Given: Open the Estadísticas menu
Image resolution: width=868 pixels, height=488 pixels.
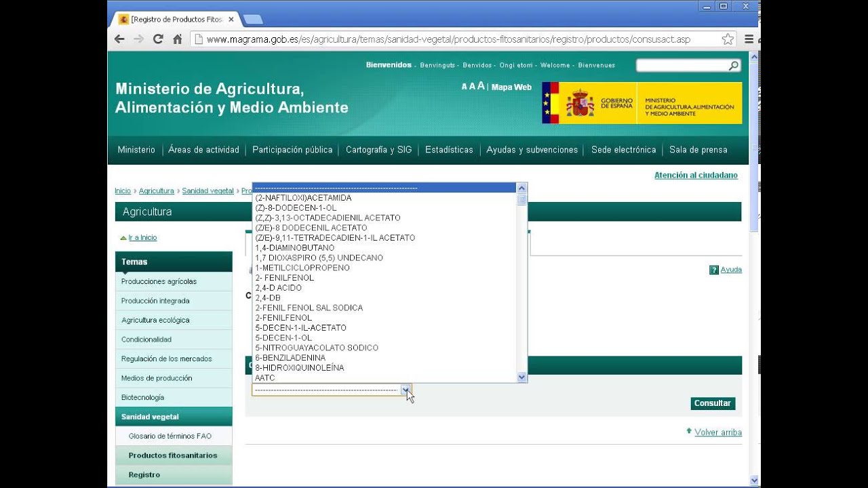Looking at the screenshot, I should [449, 150].
